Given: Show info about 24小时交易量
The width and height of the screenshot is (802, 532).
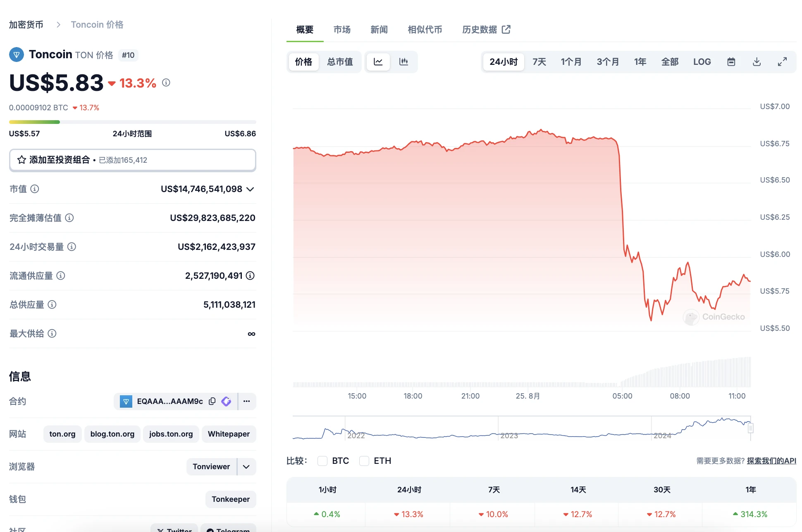Looking at the screenshot, I should (72, 247).
